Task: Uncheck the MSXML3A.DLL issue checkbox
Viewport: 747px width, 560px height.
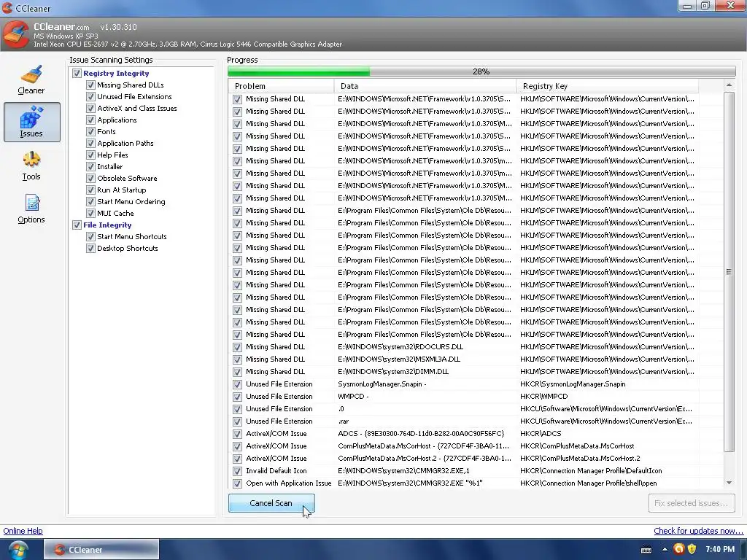Action: [x=237, y=359]
